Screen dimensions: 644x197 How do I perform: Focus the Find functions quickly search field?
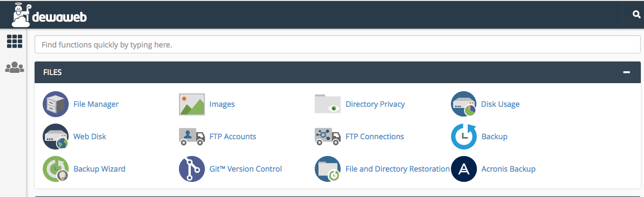pyautogui.click(x=337, y=44)
